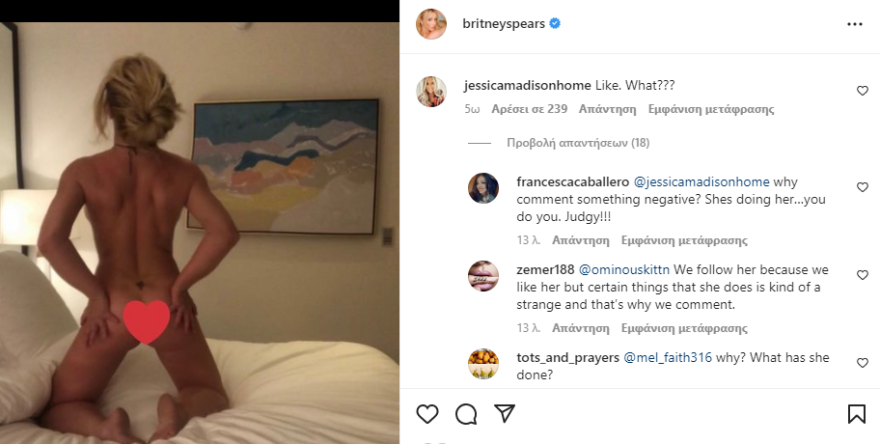Share post via paper plane icon
This screenshot has width=880, height=444.
[x=505, y=414]
